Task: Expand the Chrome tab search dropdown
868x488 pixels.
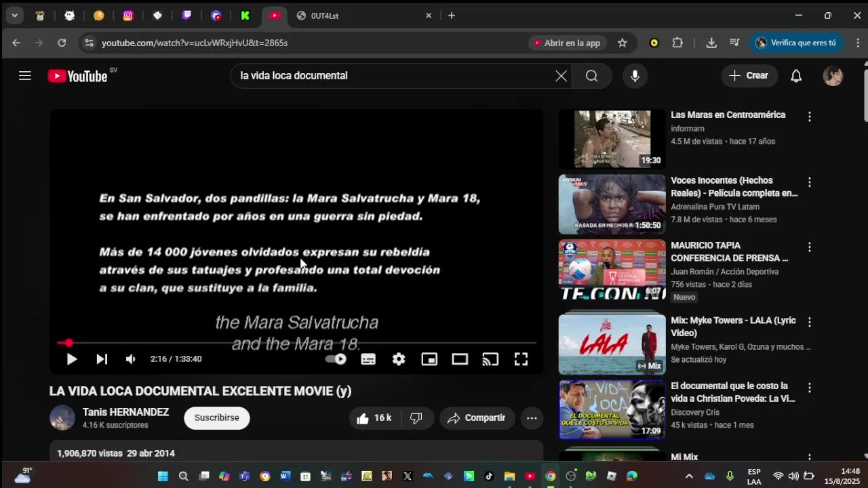Action: coord(14,16)
